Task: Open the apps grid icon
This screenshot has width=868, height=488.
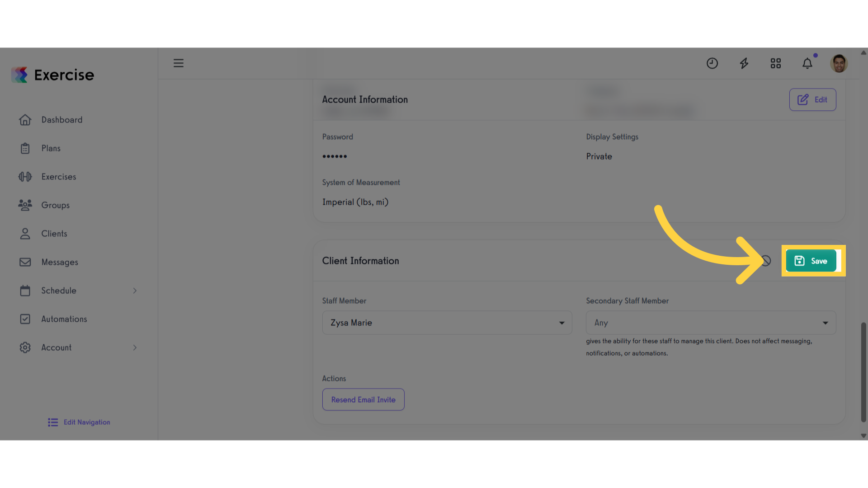Action: (x=776, y=63)
